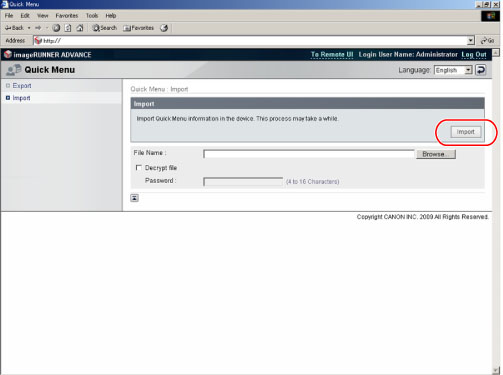503x375 pixels.
Task: Open the Tools menu
Action: (x=92, y=16)
